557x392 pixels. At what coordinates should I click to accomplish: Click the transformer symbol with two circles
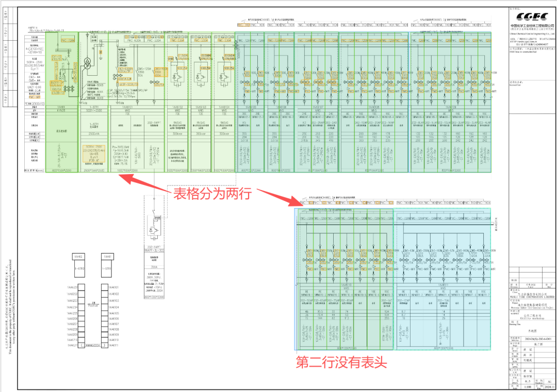coord(87,64)
